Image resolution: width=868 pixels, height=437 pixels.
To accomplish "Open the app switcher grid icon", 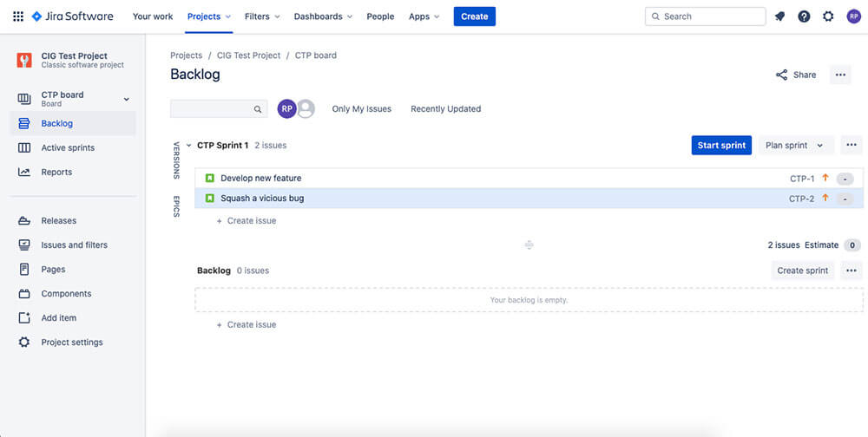I will pos(18,16).
